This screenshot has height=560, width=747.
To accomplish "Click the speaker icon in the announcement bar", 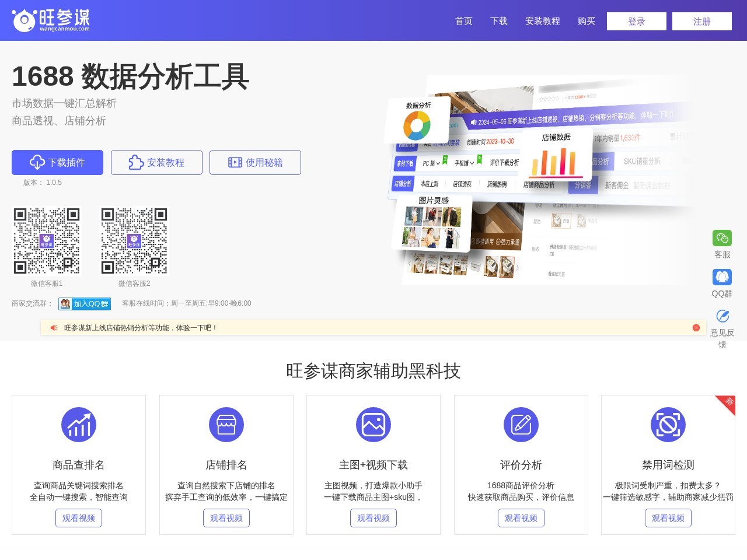I will point(54,328).
